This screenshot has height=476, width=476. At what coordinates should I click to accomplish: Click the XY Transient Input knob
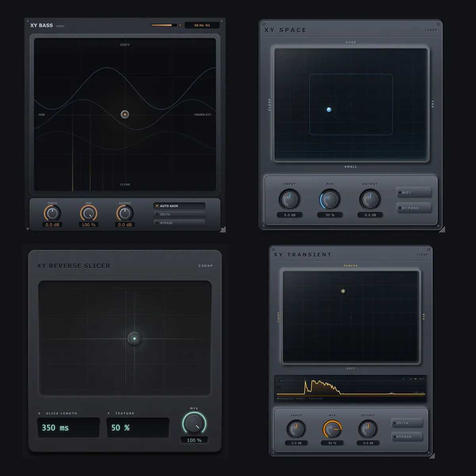pyautogui.click(x=296, y=429)
